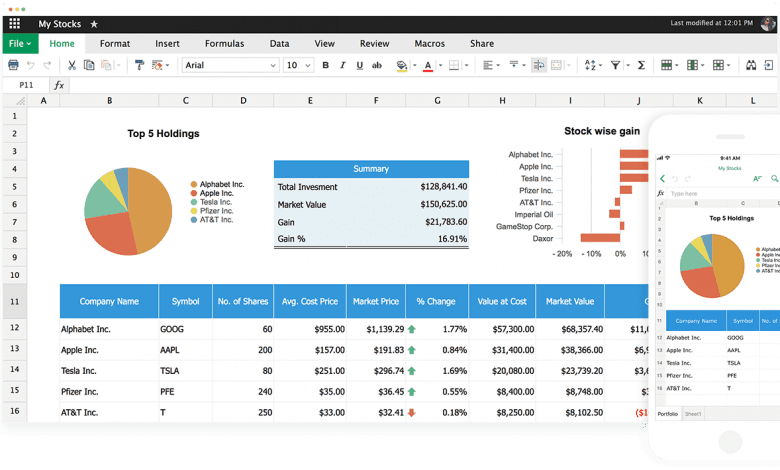Toggle bold formatting
The height and width of the screenshot is (470, 780).
pyautogui.click(x=325, y=65)
